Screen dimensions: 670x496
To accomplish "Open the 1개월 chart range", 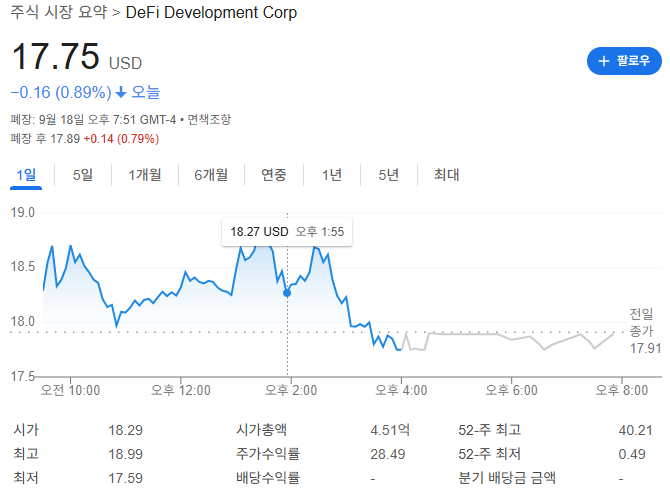I will 145,175.
